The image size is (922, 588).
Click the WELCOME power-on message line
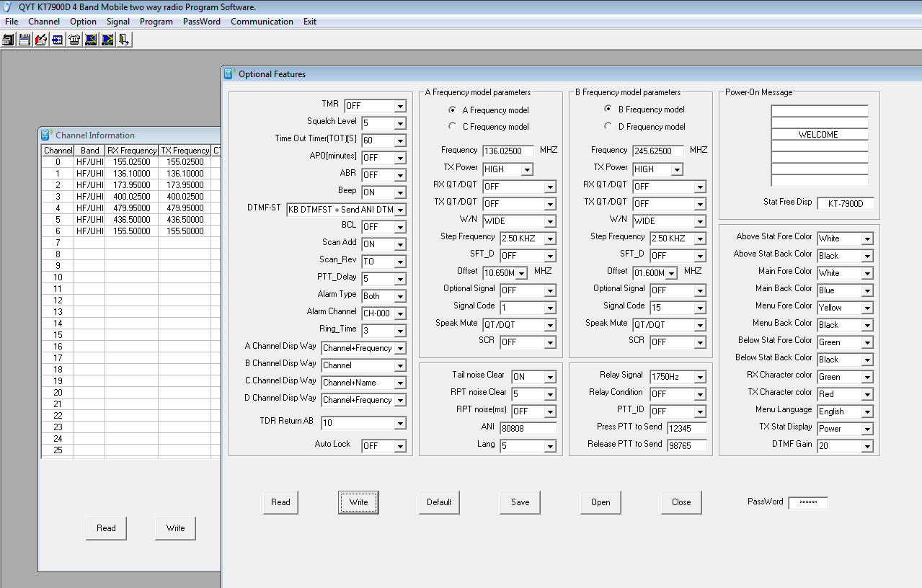[x=820, y=135]
